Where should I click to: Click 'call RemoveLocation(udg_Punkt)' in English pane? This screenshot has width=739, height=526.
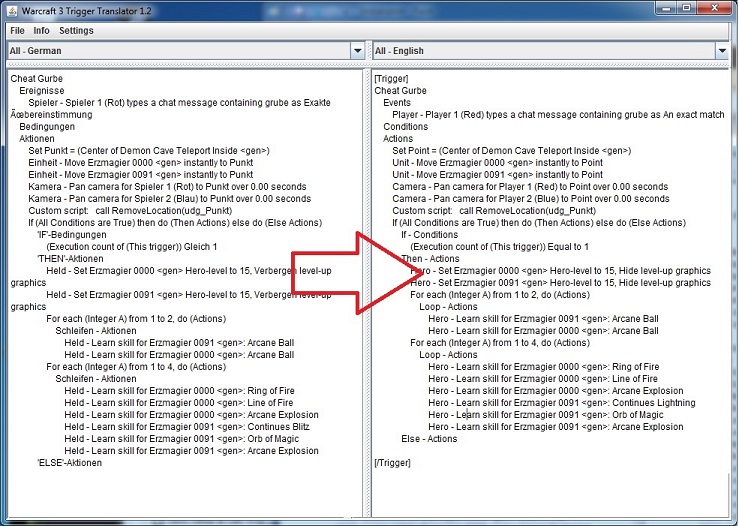[528, 211]
